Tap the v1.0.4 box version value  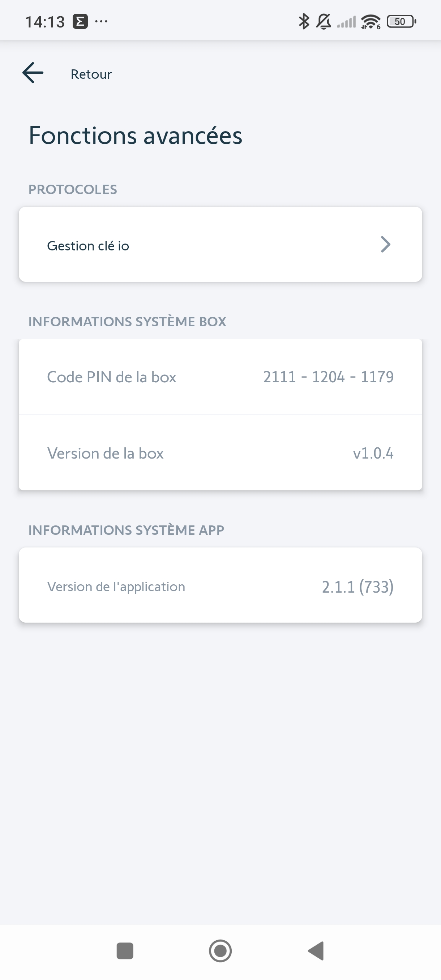coord(373,454)
